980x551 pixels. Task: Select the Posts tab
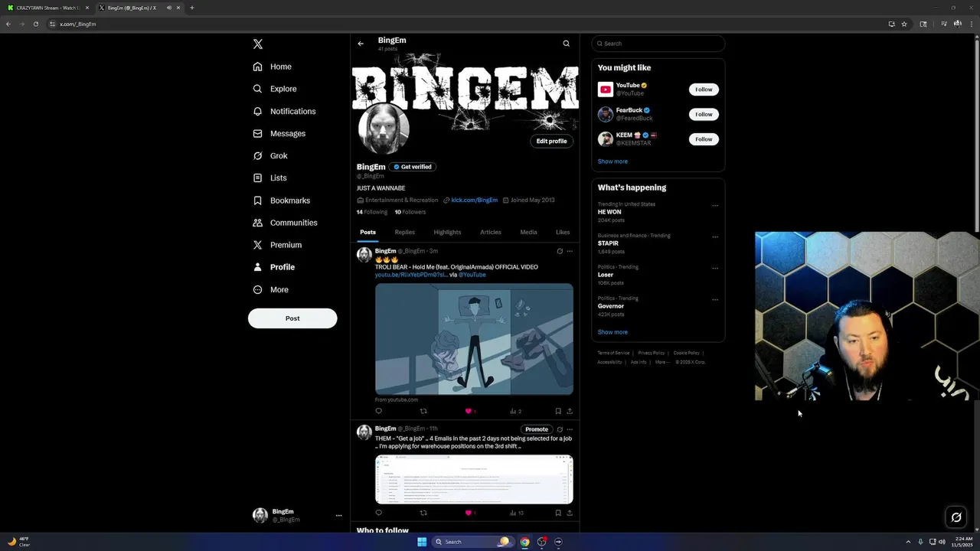(367, 232)
